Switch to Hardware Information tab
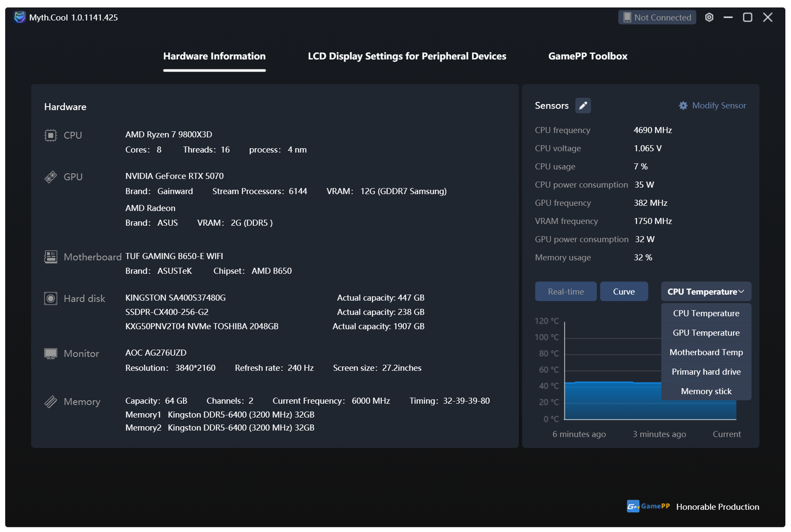The image size is (791, 532). click(x=214, y=56)
